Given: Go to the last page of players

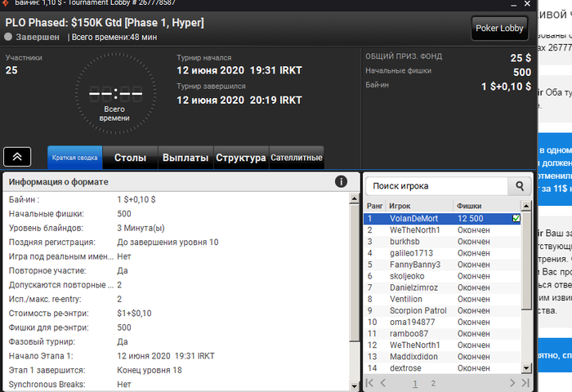Looking at the screenshot, I should 525,383.
